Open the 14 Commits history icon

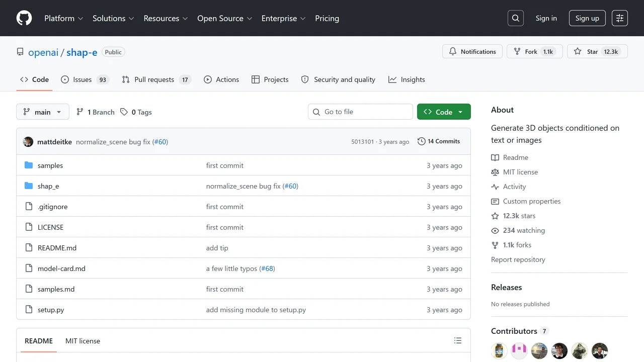[x=422, y=141]
